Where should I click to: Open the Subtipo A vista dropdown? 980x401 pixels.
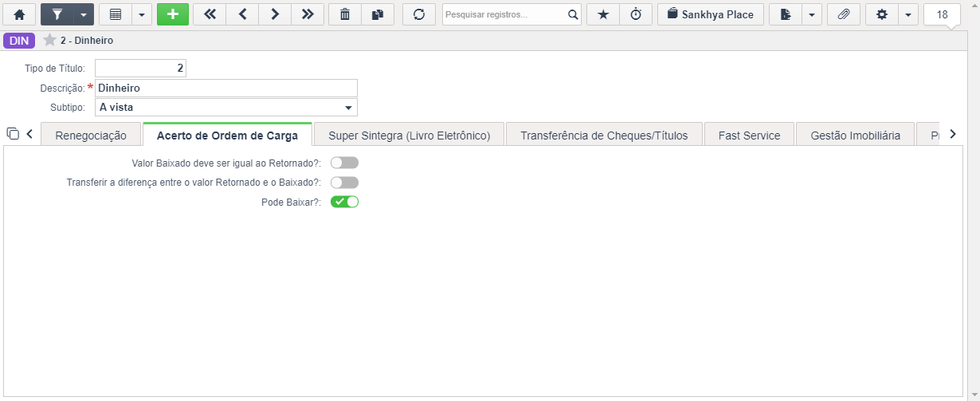pyautogui.click(x=226, y=108)
